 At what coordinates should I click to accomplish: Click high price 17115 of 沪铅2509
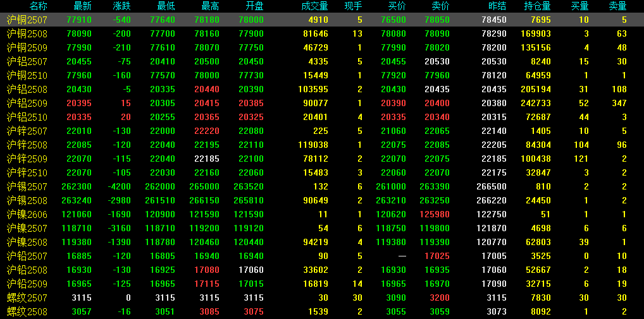(207, 284)
